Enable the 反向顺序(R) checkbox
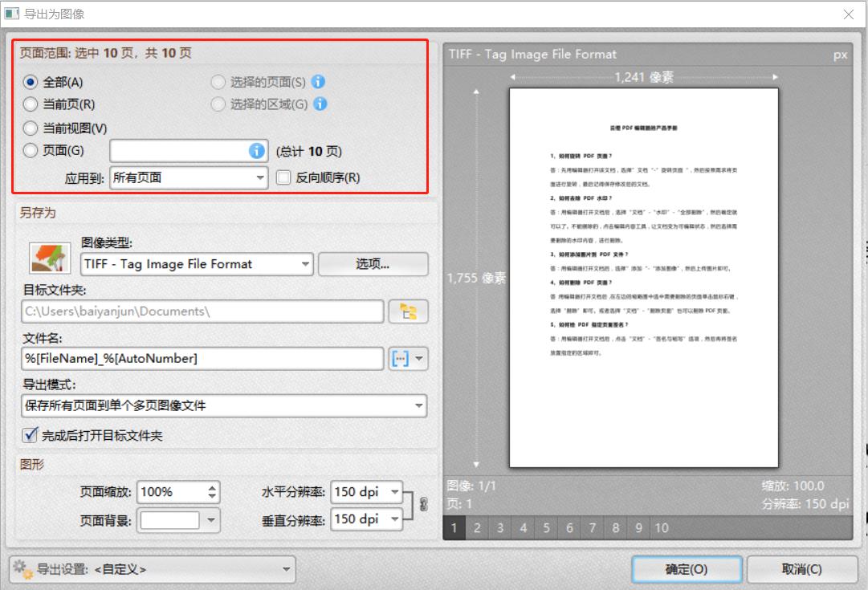This screenshot has height=590, width=868. point(283,177)
